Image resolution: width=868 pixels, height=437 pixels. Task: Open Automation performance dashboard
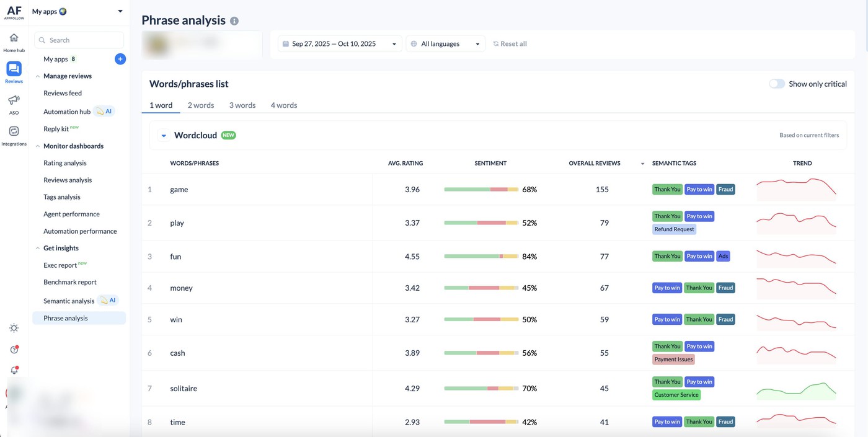pyautogui.click(x=80, y=231)
